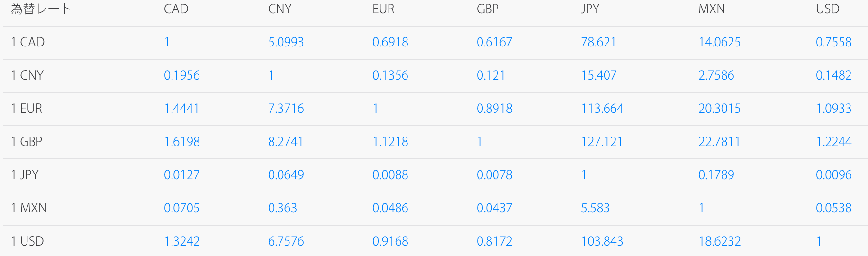Image resolution: width=868 pixels, height=256 pixels.
Task: Select the USD to CAD rate 1.3242
Action: [x=181, y=241]
